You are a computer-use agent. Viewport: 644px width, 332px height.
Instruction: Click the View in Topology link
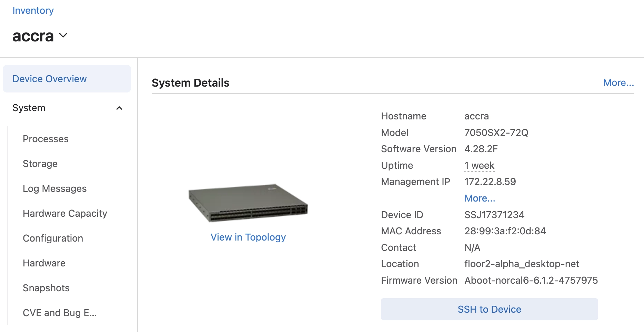[248, 237]
